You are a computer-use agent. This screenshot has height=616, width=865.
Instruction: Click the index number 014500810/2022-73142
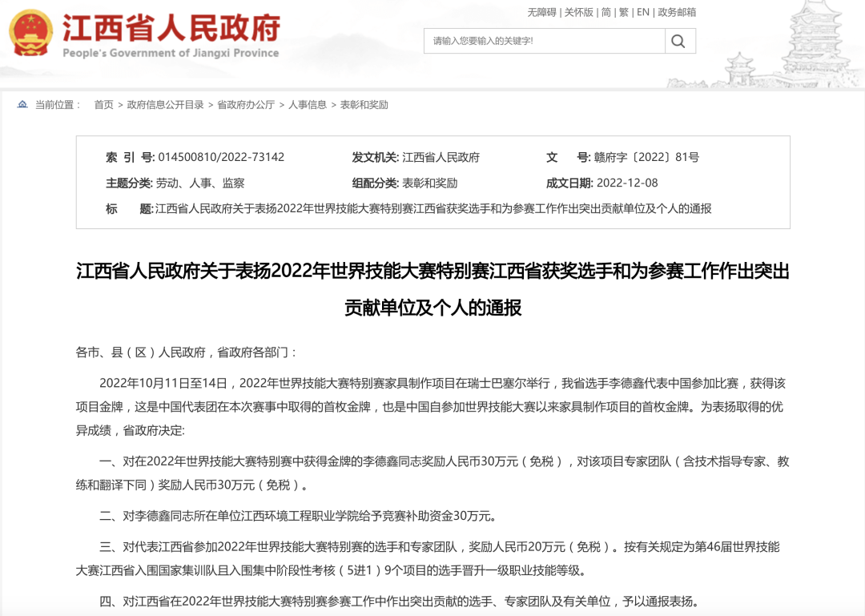(x=221, y=158)
